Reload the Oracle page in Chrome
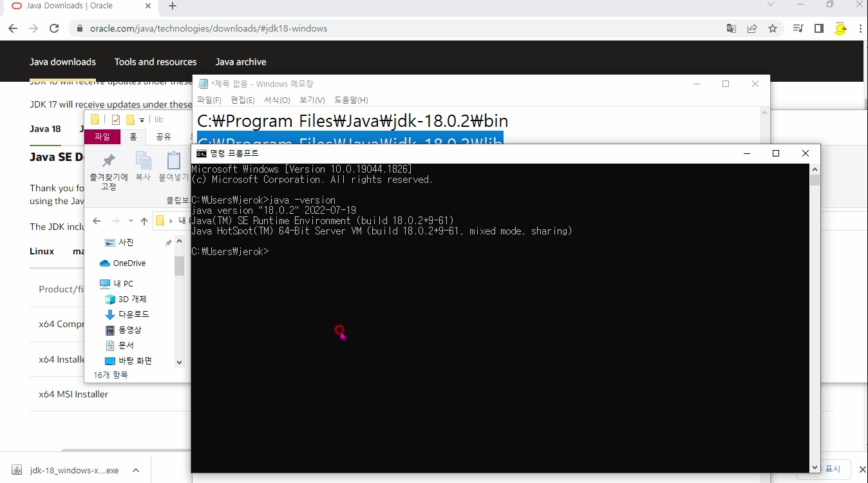This screenshot has width=868, height=483. [x=54, y=28]
